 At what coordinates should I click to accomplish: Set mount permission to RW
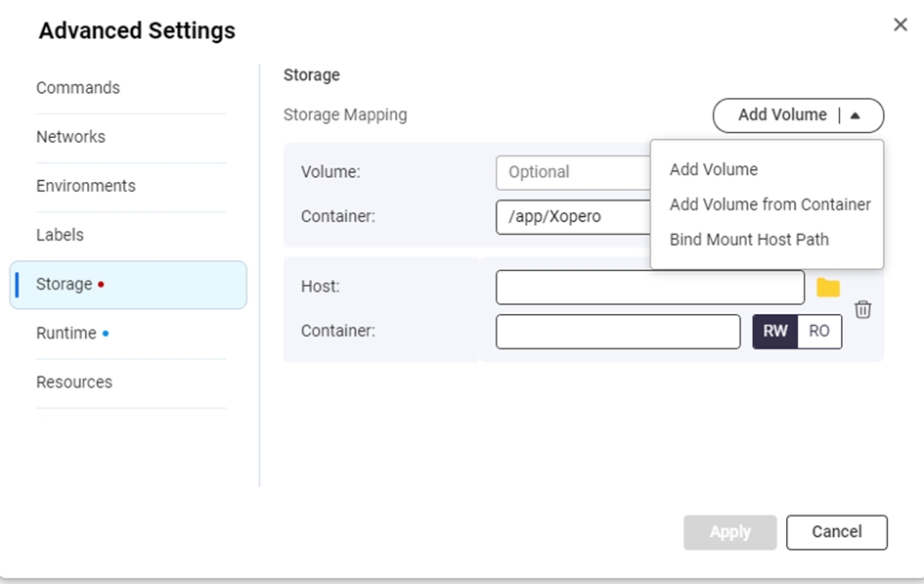coord(774,332)
